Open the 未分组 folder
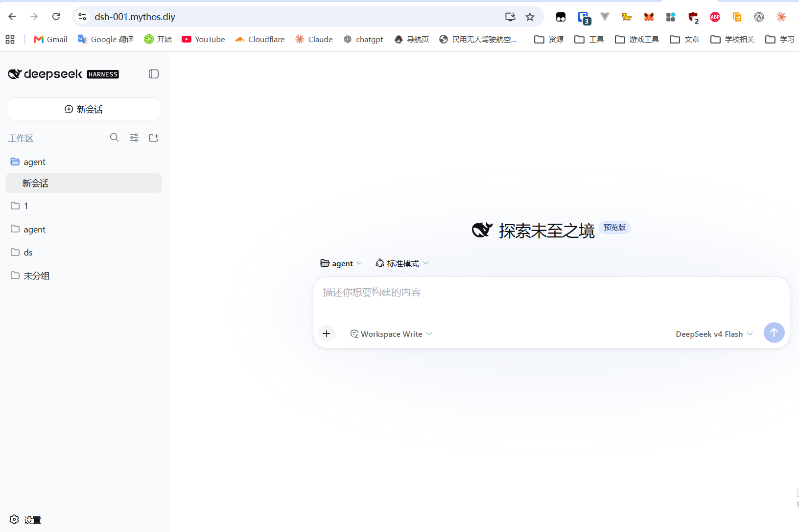This screenshot has width=799, height=532. [84, 276]
